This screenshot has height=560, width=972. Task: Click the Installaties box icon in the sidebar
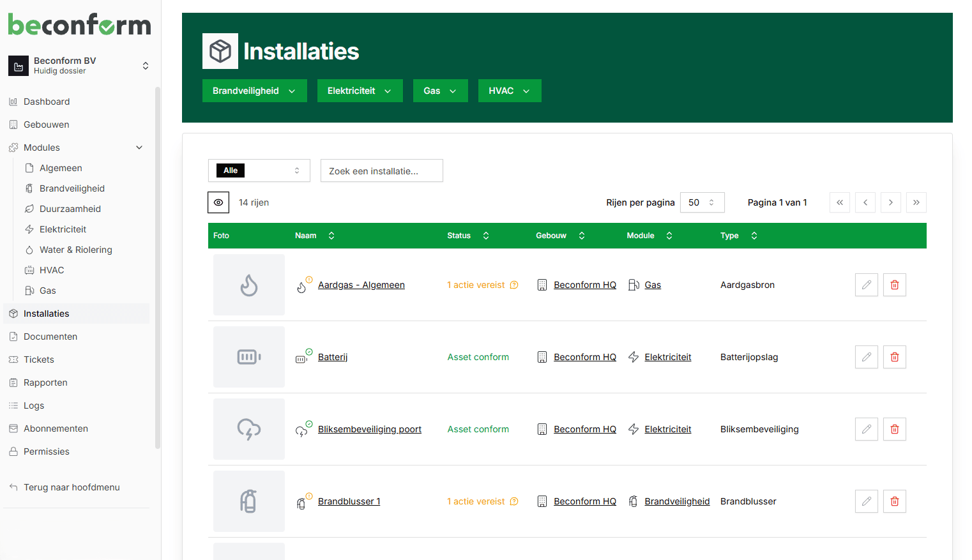(12, 313)
